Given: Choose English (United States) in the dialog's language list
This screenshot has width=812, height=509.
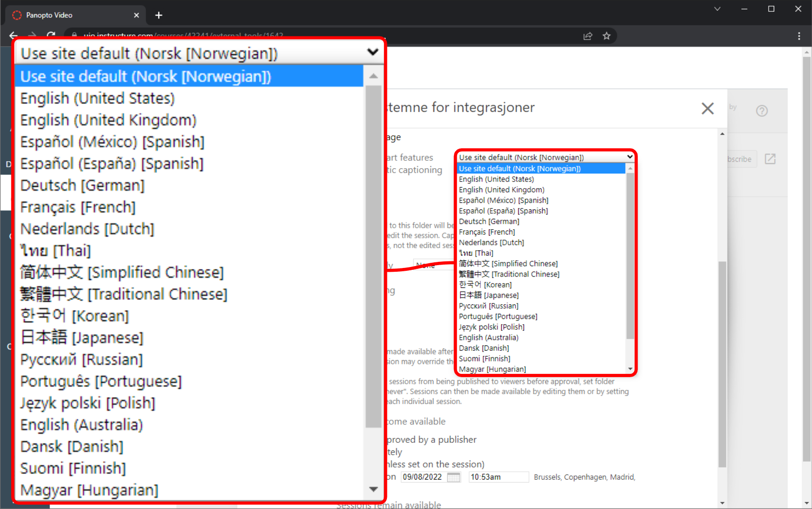Looking at the screenshot, I should pyautogui.click(x=541, y=179).
